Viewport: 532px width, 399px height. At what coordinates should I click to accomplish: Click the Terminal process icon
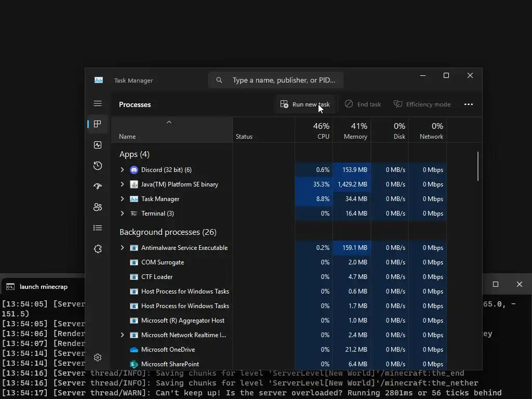tap(134, 214)
